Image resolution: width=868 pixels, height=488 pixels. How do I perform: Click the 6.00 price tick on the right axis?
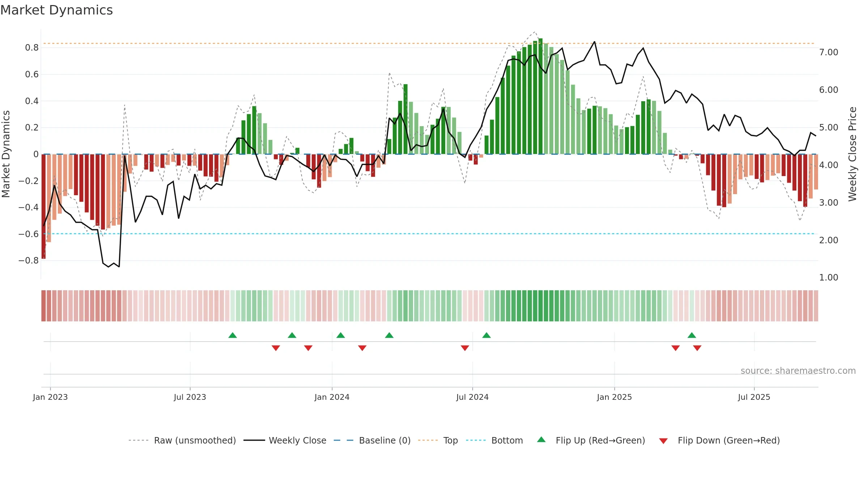(829, 90)
